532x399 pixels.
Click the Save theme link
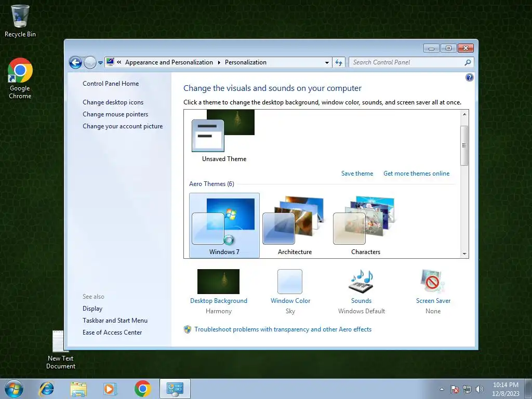point(357,174)
